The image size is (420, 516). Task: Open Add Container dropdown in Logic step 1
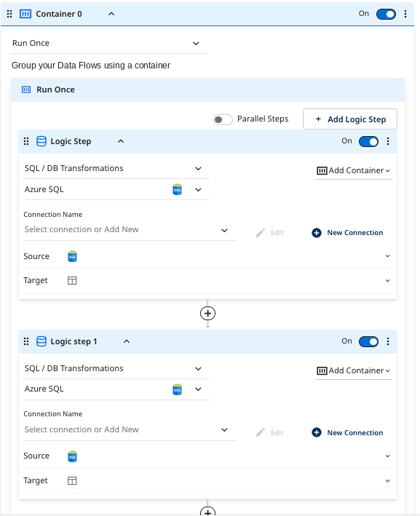tap(354, 370)
